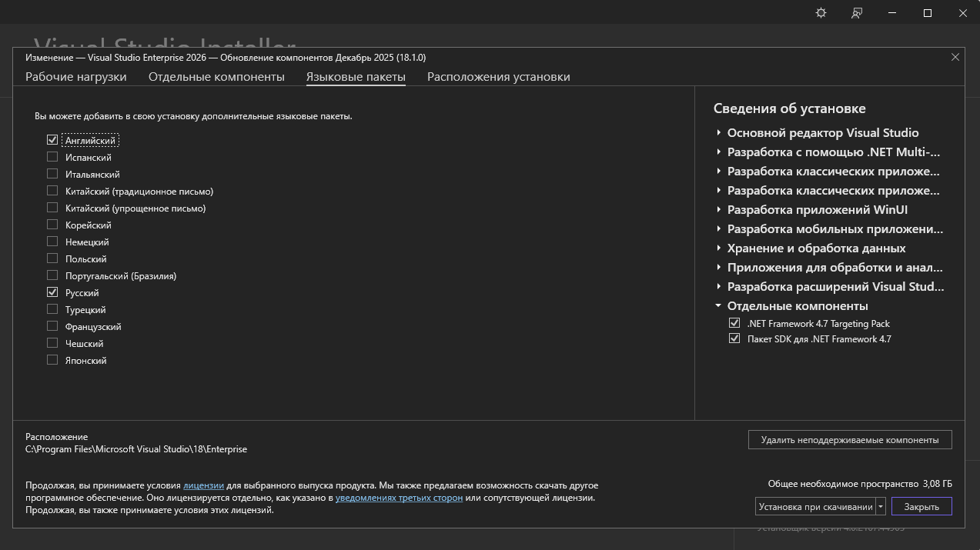The height and width of the screenshot is (550, 980).
Task: Uncheck the Русский language pack
Action: (x=52, y=293)
